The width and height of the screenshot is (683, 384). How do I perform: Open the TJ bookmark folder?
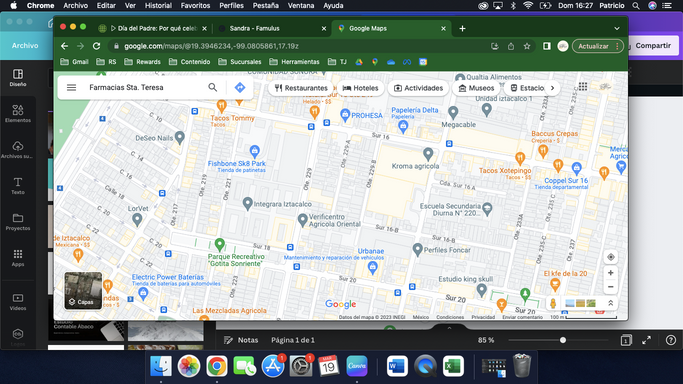pos(337,62)
